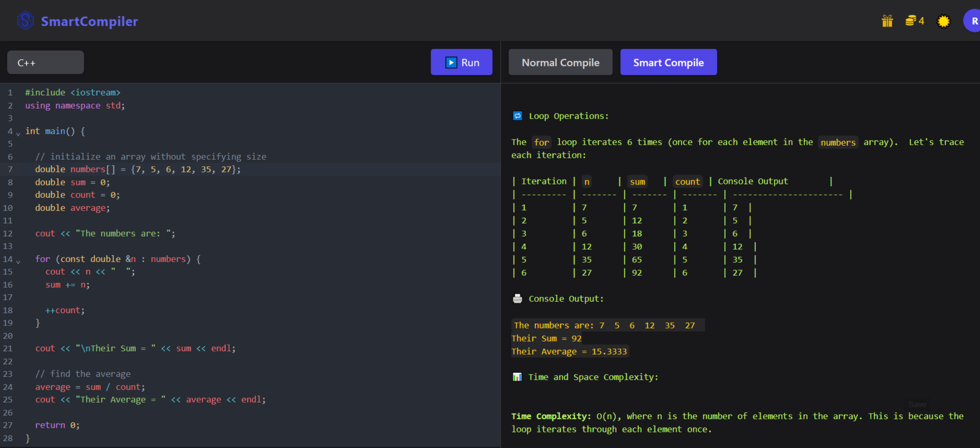Viewport: 980px width, 448px height.
Task: Click the gold coins balance icon
Action: tap(911, 21)
